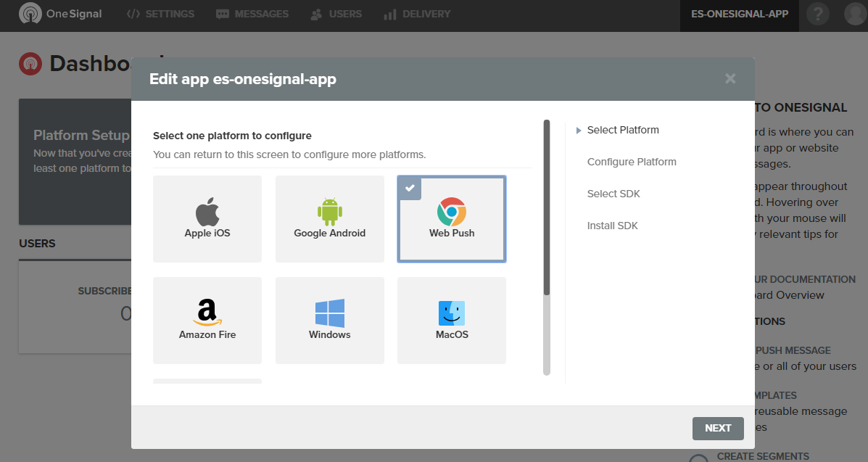868x462 pixels.
Task: Click the Delivery bar chart icon
Action: (x=389, y=15)
